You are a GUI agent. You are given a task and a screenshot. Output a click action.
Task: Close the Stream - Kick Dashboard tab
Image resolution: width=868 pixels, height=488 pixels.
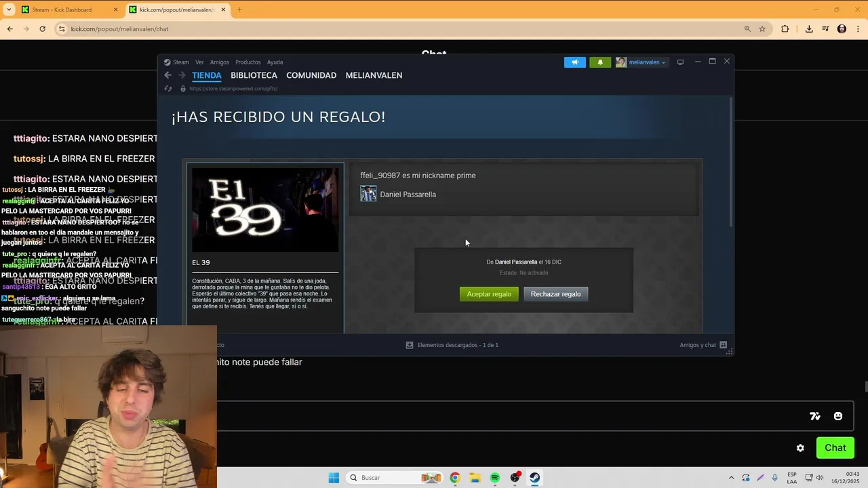coord(115,9)
